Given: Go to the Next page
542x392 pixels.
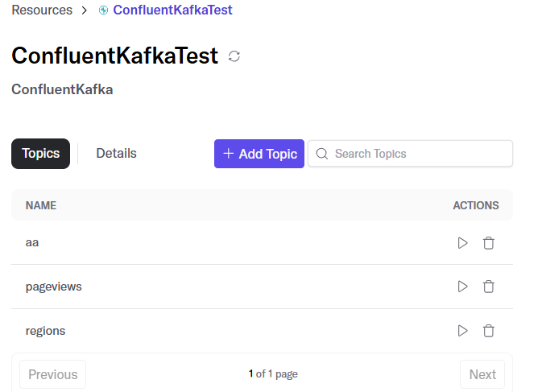Looking at the screenshot, I should click(482, 374).
